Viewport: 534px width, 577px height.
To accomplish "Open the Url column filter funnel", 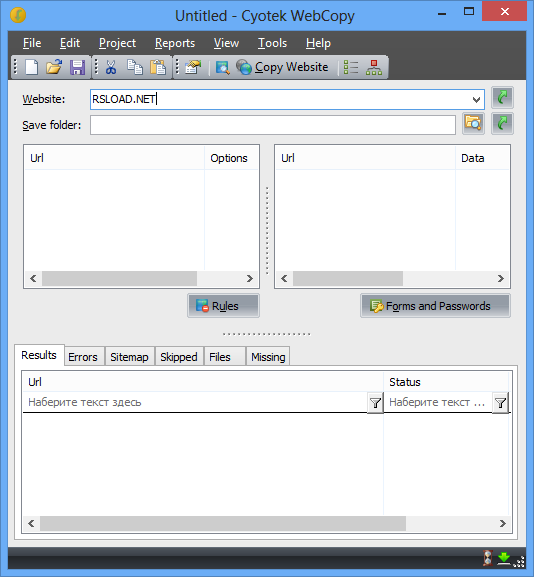I will pos(375,403).
